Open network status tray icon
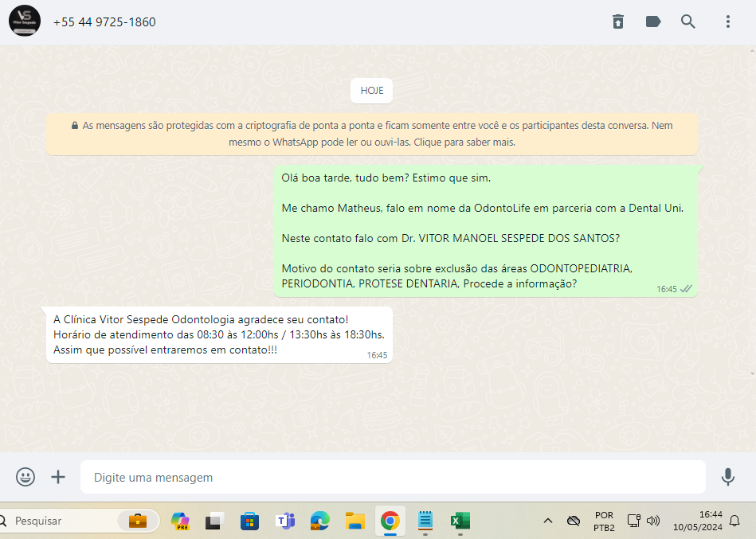Image resolution: width=756 pixels, height=539 pixels. point(633,521)
